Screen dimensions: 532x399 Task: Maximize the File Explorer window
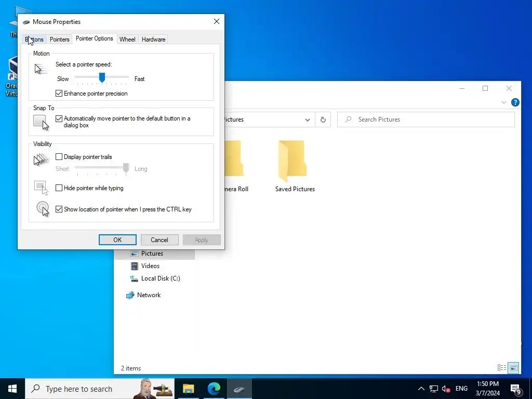pyautogui.click(x=485, y=88)
